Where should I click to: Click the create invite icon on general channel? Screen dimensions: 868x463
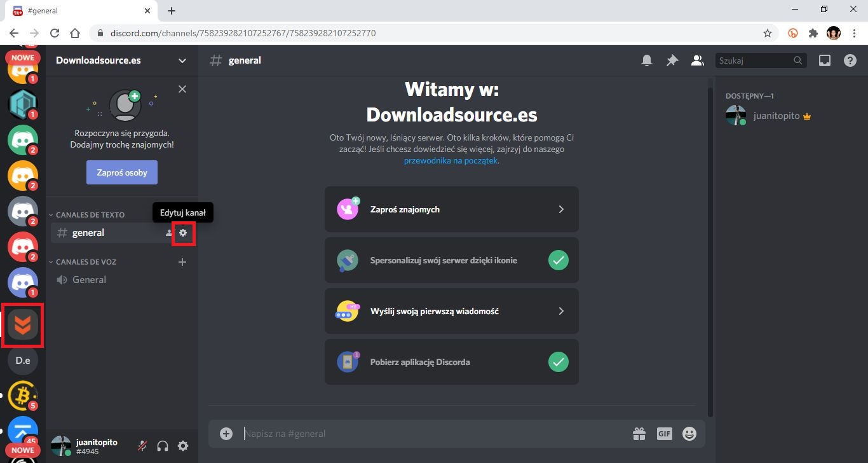[x=169, y=233]
